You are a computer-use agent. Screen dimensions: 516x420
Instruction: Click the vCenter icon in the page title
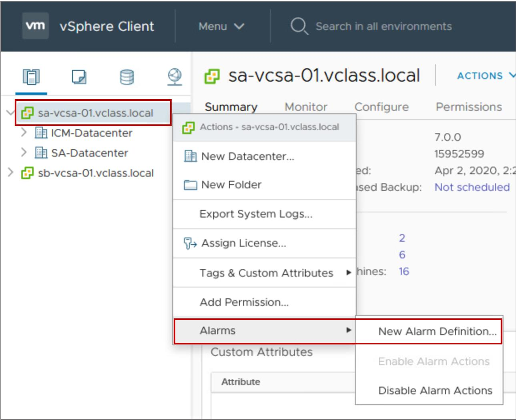(212, 76)
